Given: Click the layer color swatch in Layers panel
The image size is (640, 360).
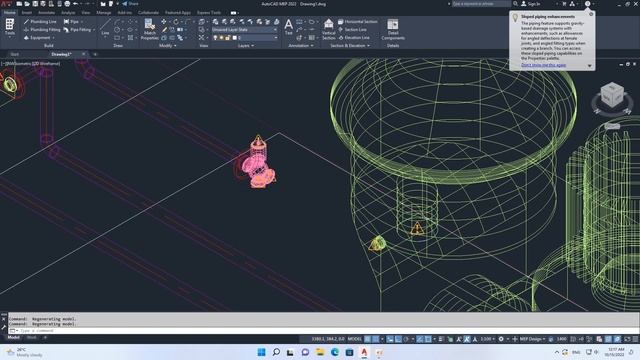Looking at the screenshot, I should click(x=234, y=38).
